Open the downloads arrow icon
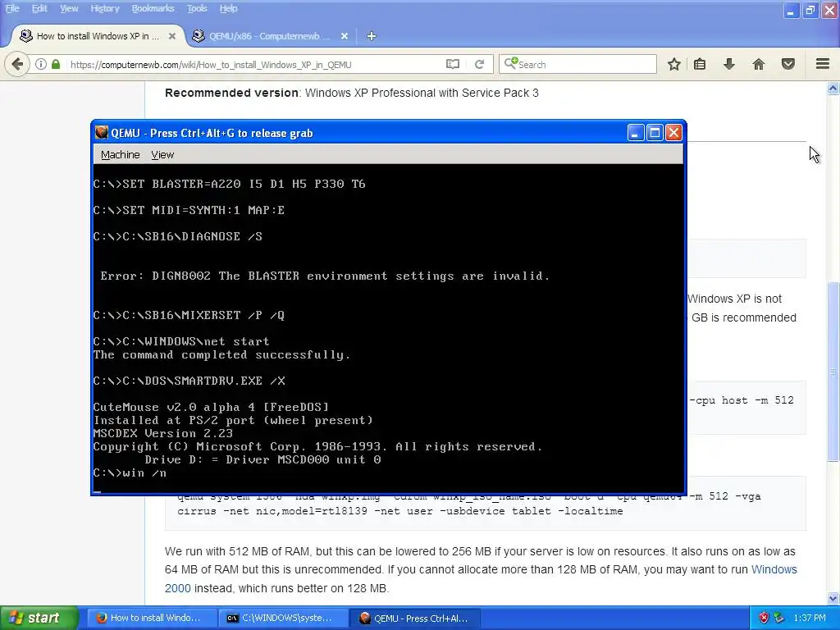Viewport: 840px width, 630px height. pos(729,64)
